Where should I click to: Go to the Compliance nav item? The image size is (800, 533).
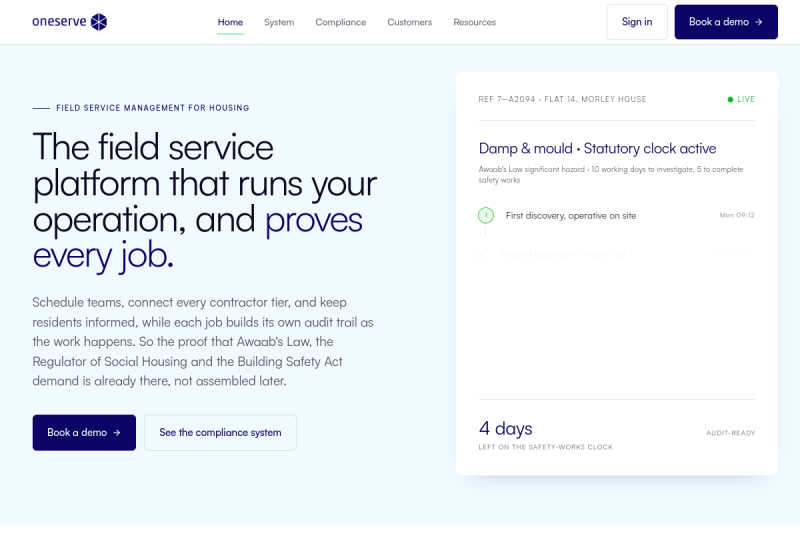(340, 22)
